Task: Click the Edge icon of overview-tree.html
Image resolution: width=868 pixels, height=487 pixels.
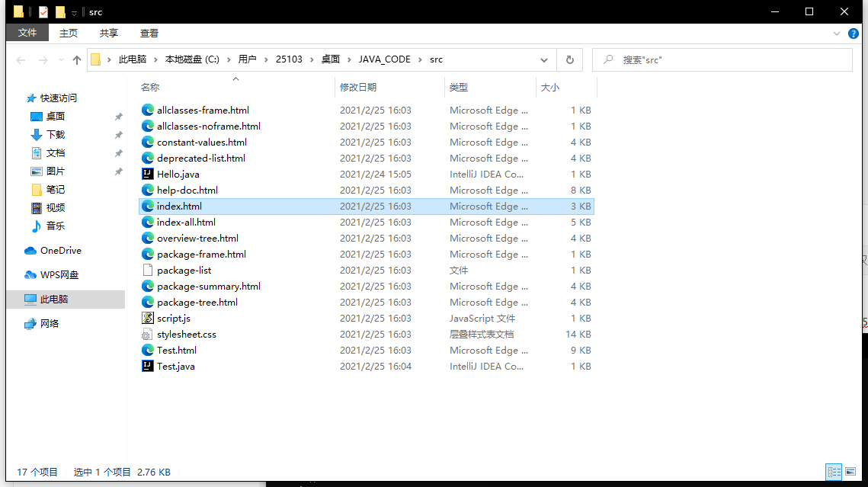Action: (x=147, y=239)
